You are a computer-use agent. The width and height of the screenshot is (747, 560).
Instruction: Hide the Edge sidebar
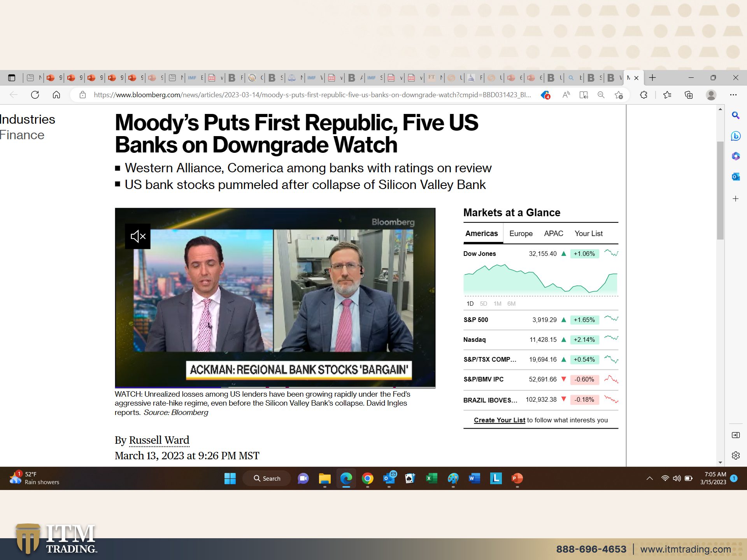pyautogui.click(x=735, y=435)
